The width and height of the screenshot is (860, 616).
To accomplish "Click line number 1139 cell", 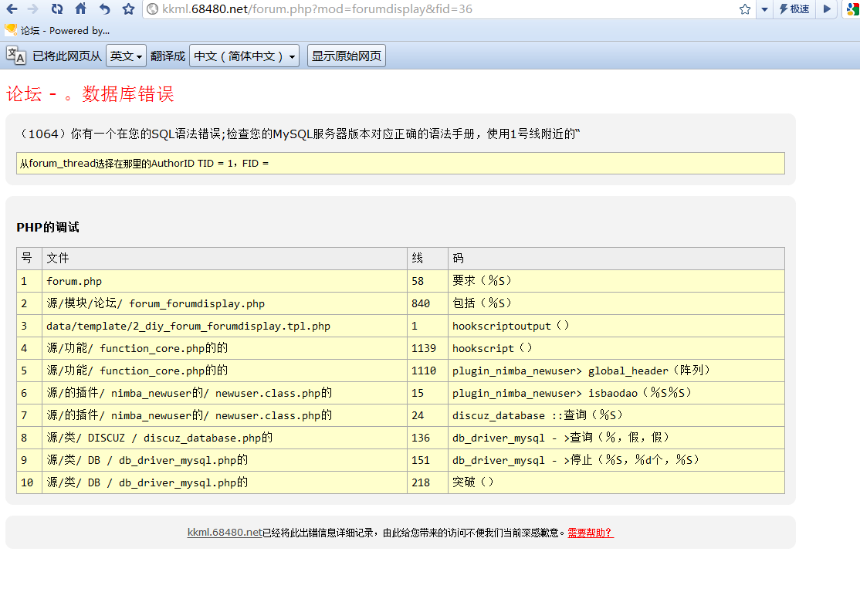I will coord(427,348).
